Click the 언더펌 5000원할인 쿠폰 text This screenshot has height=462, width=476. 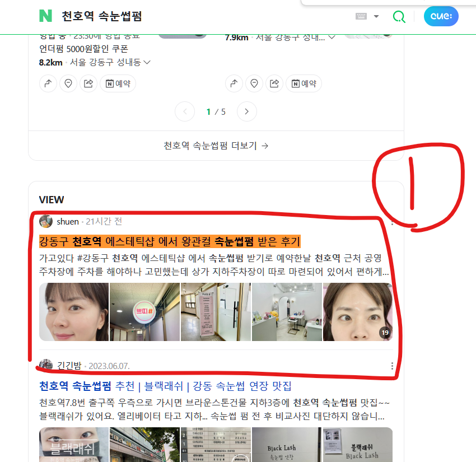83,49
